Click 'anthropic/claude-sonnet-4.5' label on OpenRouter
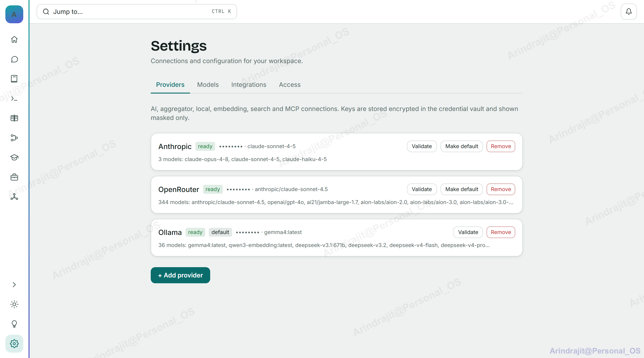 (x=291, y=189)
